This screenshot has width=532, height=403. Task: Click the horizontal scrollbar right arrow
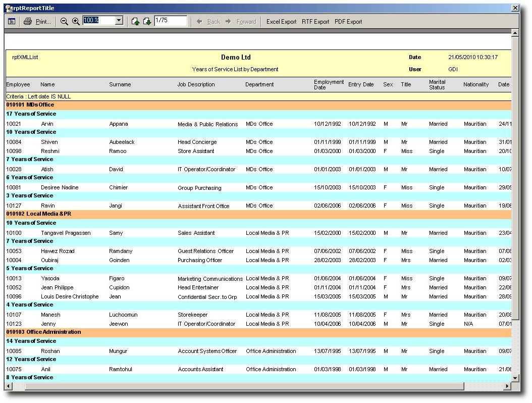(507, 386)
